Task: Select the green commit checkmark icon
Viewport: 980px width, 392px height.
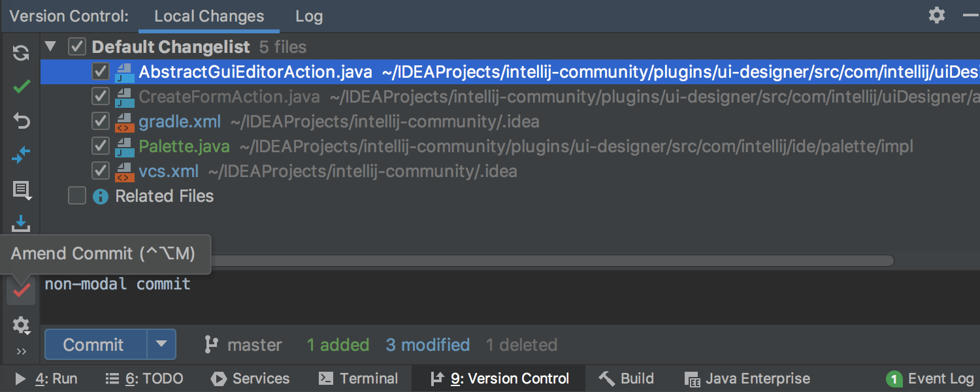Action: click(x=20, y=86)
